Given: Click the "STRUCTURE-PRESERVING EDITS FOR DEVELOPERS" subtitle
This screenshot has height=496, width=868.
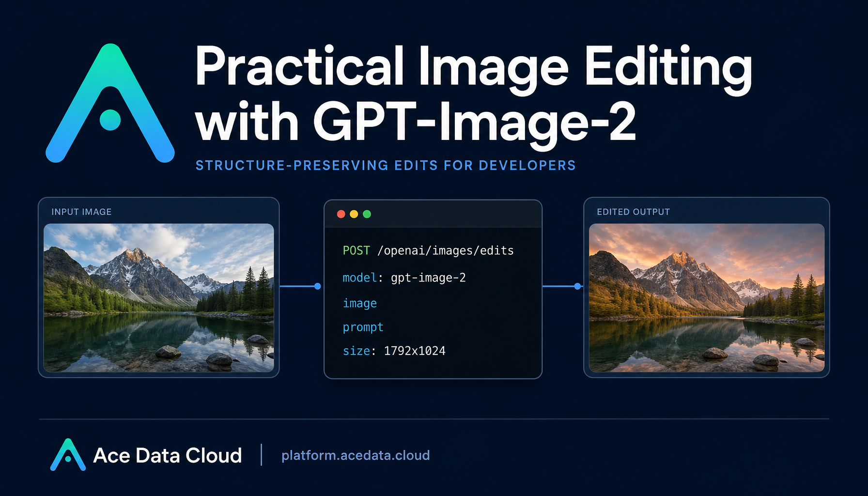Looking at the screenshot, I should pyautogui.click(x=386, y=166).
